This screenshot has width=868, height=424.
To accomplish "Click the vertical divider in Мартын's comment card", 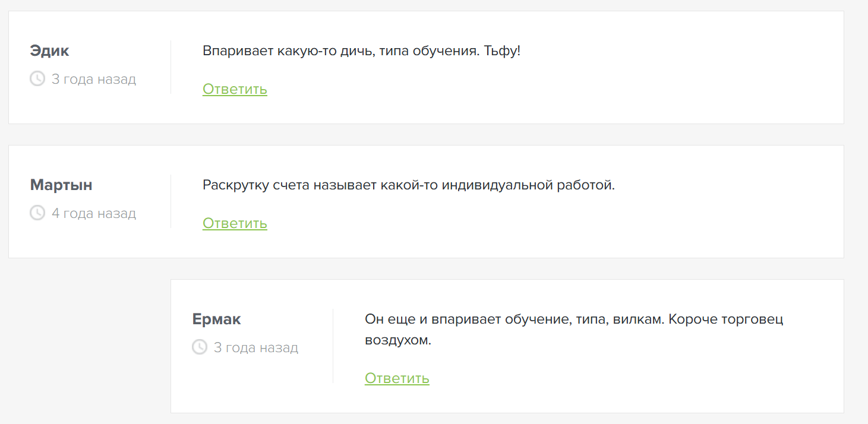I will 171,201.
